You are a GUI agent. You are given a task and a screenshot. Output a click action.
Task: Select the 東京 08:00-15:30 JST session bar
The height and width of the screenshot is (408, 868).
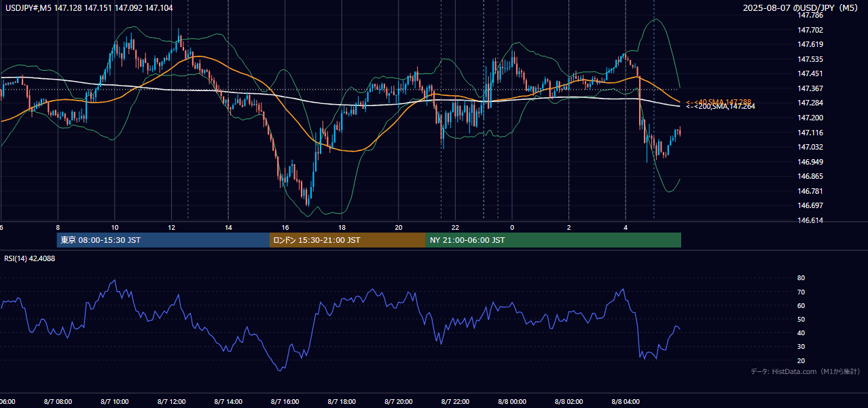coord(163,240)
